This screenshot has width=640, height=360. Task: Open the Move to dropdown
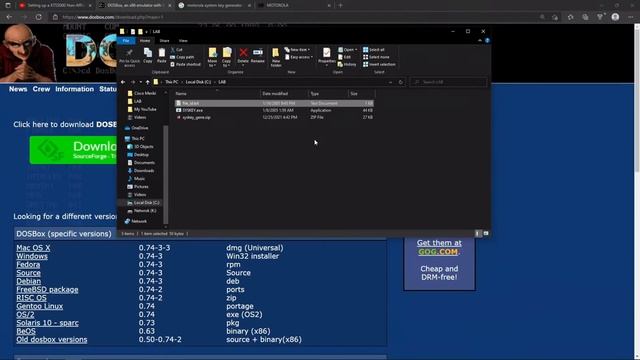pyautogui.click(x=212, y=57)
